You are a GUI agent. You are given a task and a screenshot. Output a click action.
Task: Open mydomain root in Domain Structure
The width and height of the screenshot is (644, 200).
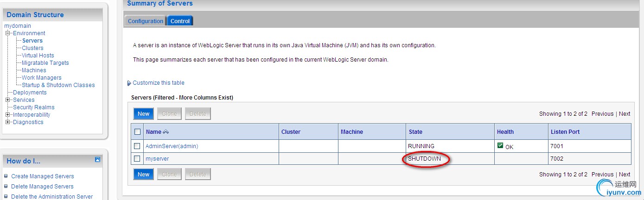pyautogui.click(x=17, y=26)
